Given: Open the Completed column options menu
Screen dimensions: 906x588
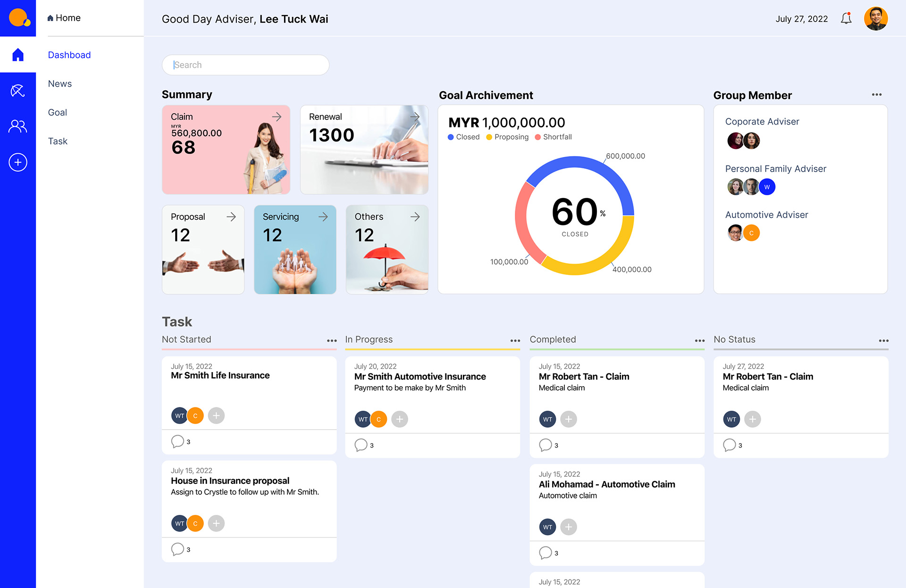Looking at the screenshot, I should 699,340.
